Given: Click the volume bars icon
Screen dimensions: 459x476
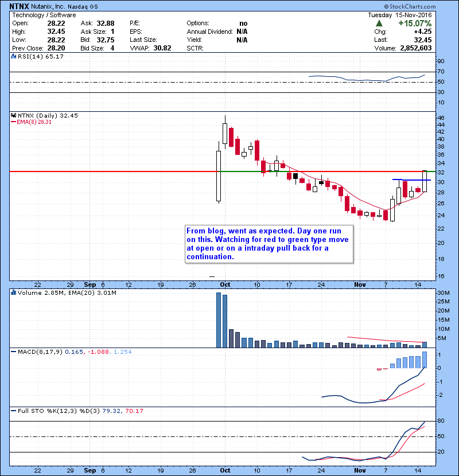Looking at the screenshot, I should click(x=13, y=292).
